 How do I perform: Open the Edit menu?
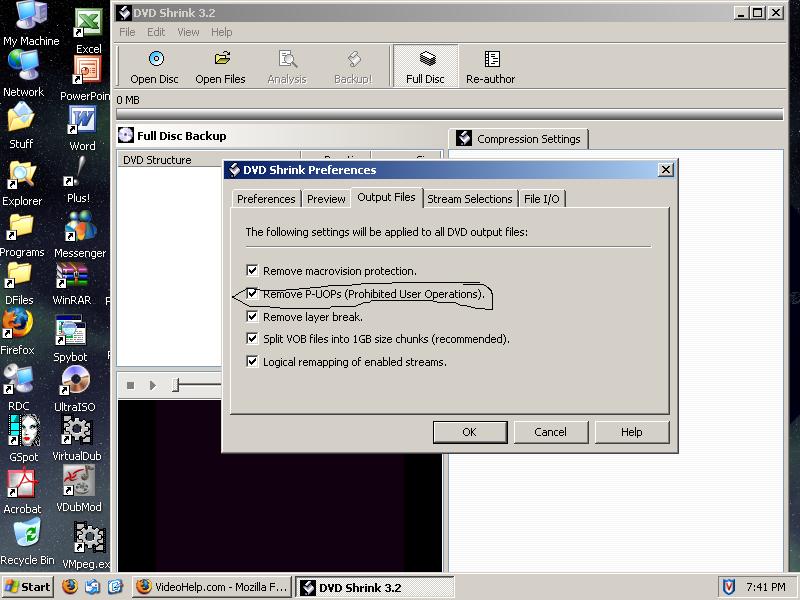(x=156, y=32)
